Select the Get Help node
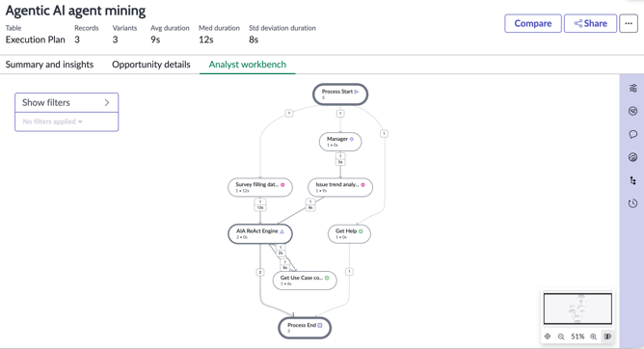Image resolution: width=644 pixels, height=349 pixels. 349,233
